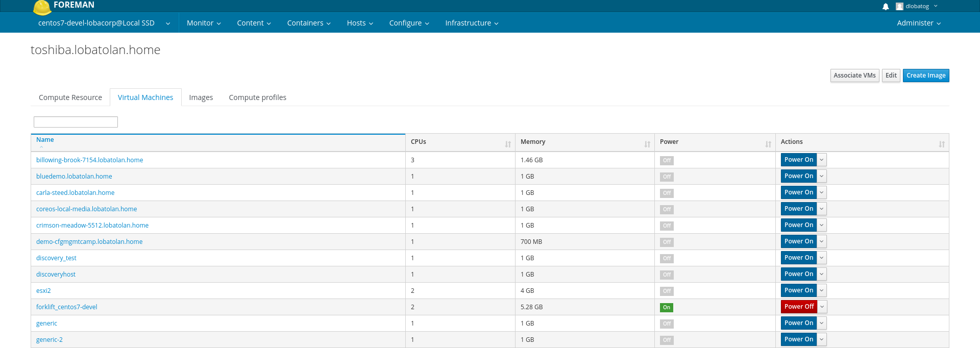Power On bluedemo.lobatolan.home VM
This screenshot has width=980, height=348.
tap(799, 176)
